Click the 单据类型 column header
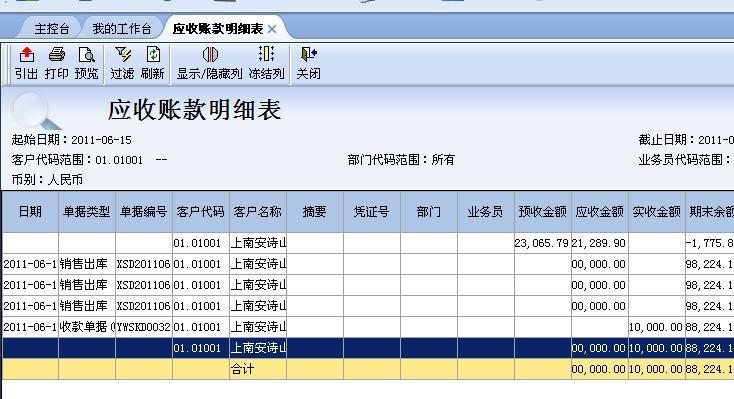 87,212
